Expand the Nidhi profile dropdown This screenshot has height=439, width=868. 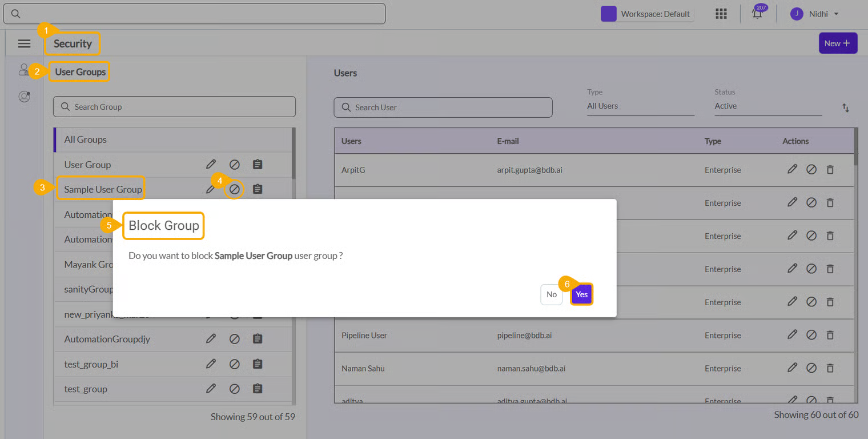pyautogui.click(x=815, y=14)
